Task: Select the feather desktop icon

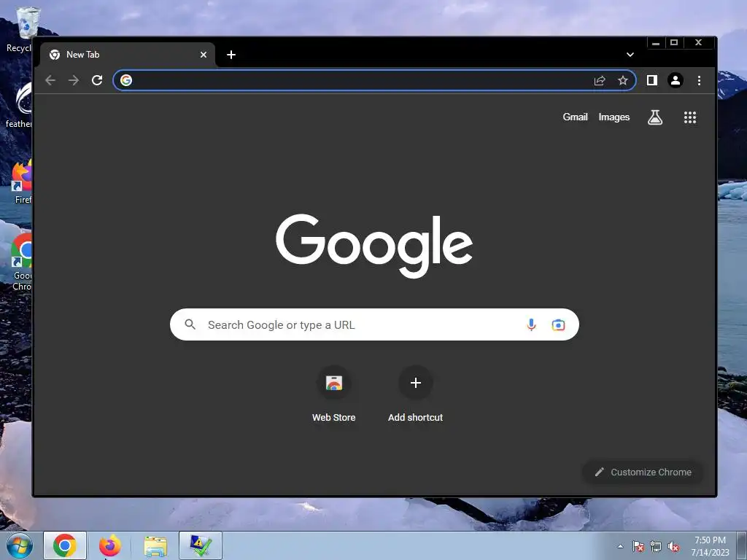Action: [20, 105]
